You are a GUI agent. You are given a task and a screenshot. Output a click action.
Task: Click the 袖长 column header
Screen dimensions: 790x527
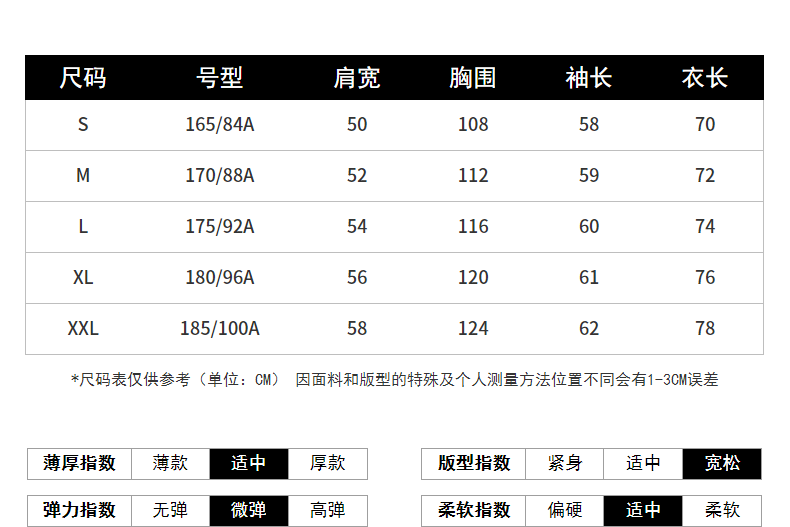[x=588, y=78]
